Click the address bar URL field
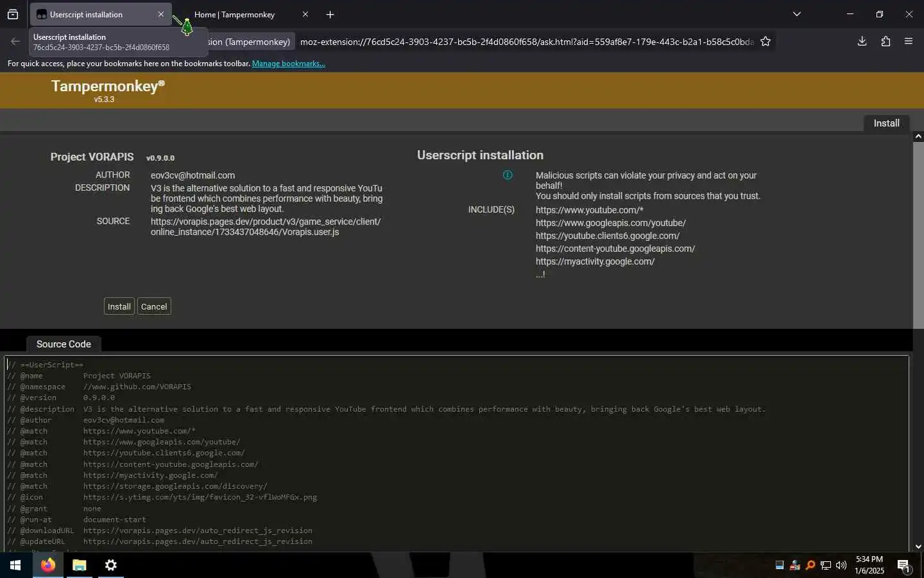 click(526, 42)
